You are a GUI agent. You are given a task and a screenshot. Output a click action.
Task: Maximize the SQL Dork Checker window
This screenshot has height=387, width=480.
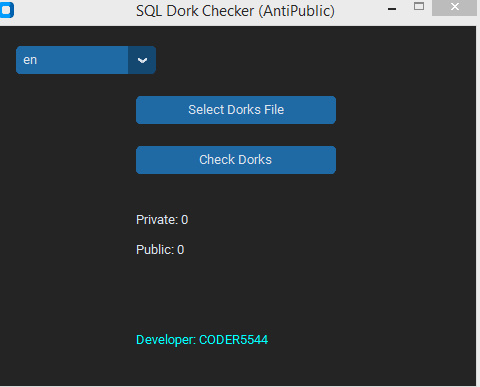point(419,6)
